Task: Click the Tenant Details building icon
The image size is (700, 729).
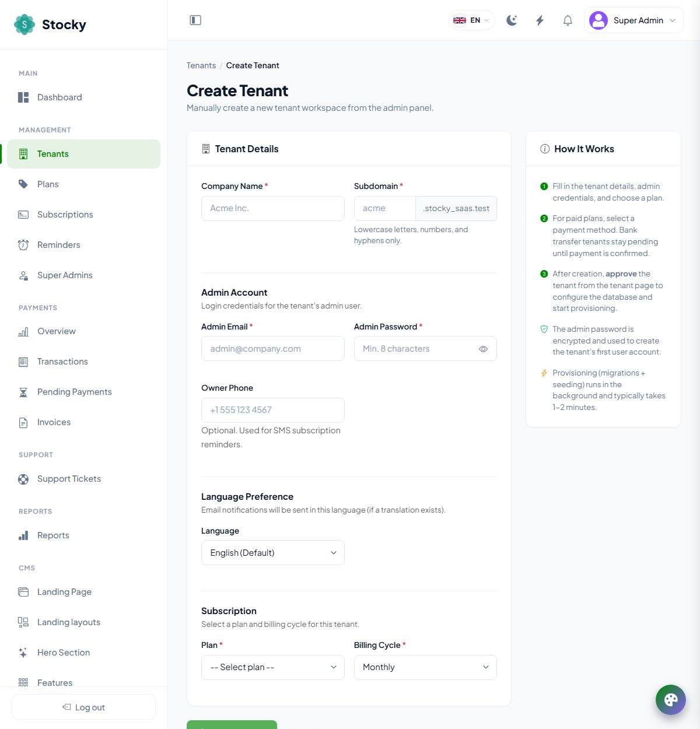Action: (x=205, y=149)
